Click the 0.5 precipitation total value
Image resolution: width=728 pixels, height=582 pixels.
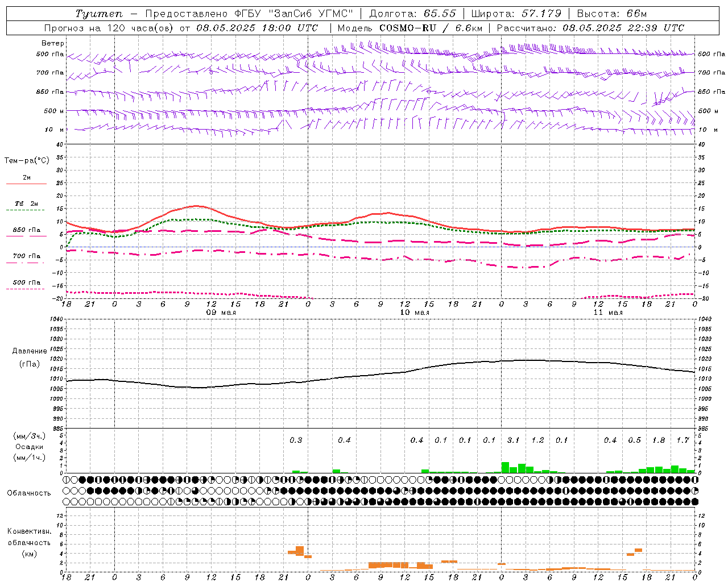(x=634, y=440)
